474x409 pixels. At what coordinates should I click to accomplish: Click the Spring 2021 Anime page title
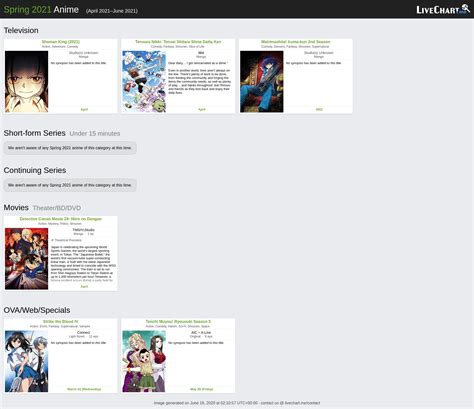(x=41, y=9)
